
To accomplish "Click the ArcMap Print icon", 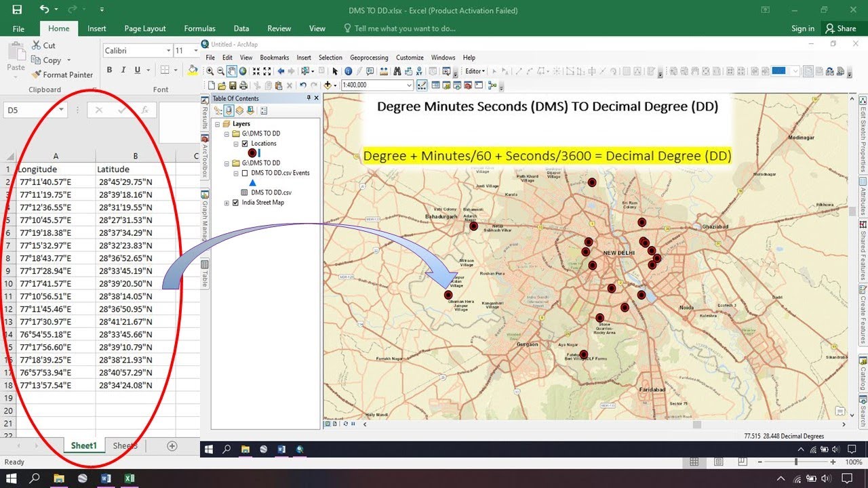I will click(243, 85).
